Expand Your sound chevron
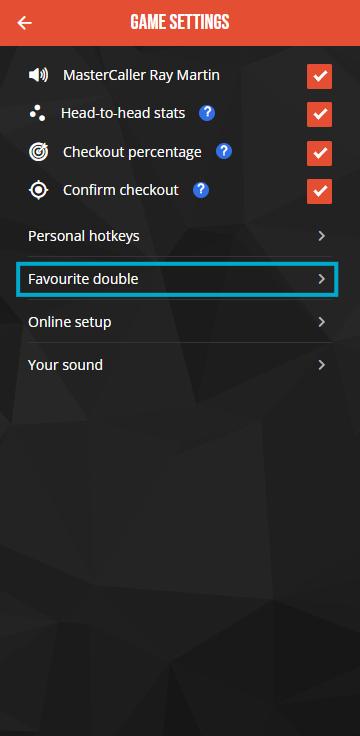 [322, 365]
